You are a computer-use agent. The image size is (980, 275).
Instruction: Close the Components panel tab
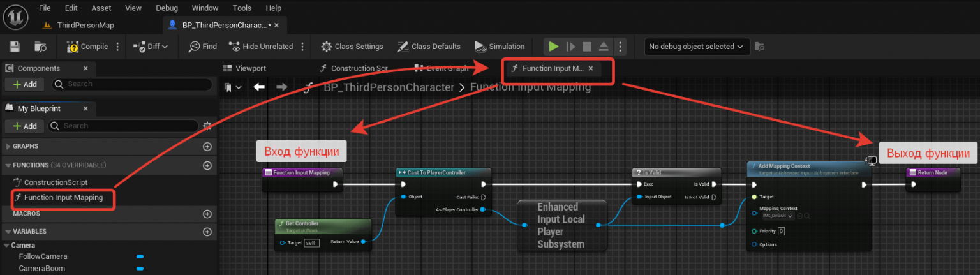(85, 68)
